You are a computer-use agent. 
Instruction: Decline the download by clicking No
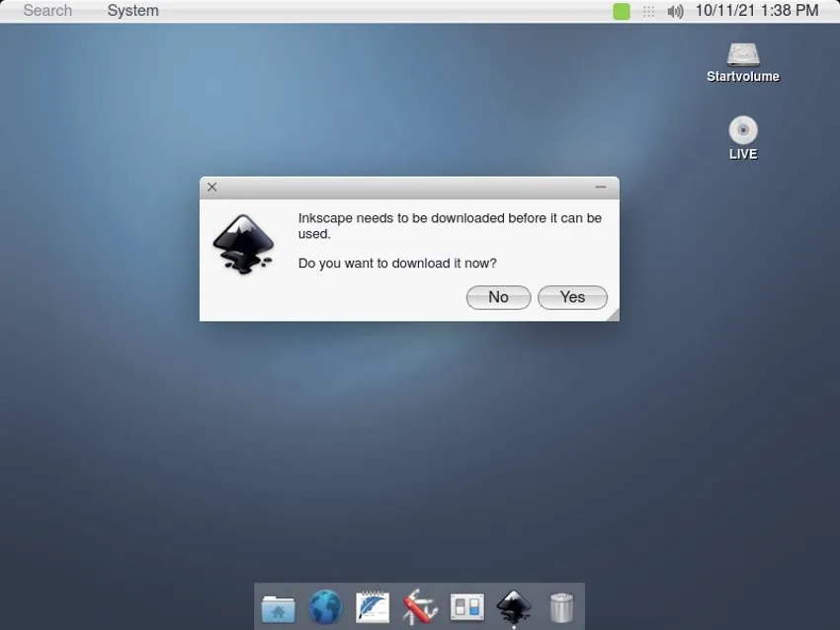pyautogui.click(x=498, y=297)
